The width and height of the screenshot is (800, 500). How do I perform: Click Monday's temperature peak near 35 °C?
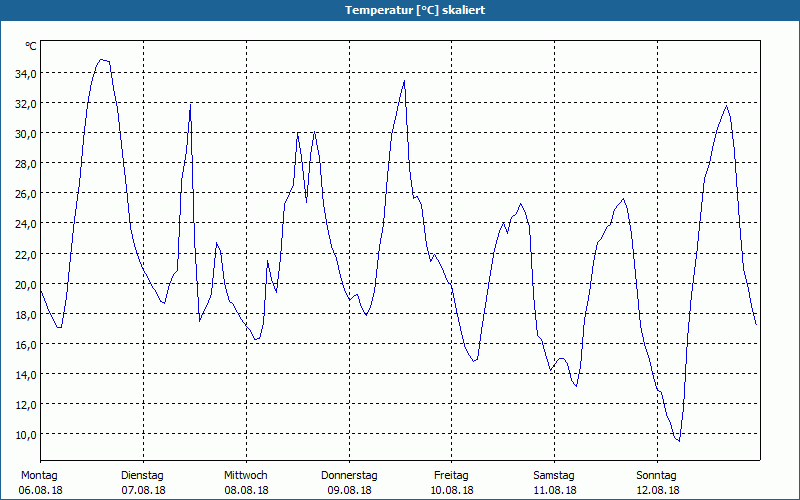tap(102, 60)
